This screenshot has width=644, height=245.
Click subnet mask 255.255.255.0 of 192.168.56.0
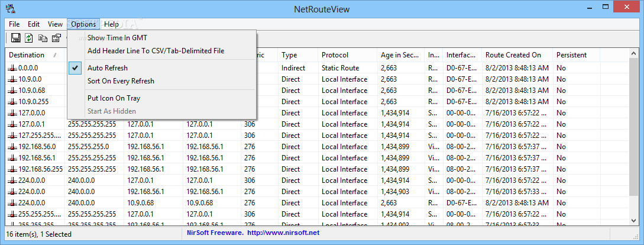click(x=88, y=147)
